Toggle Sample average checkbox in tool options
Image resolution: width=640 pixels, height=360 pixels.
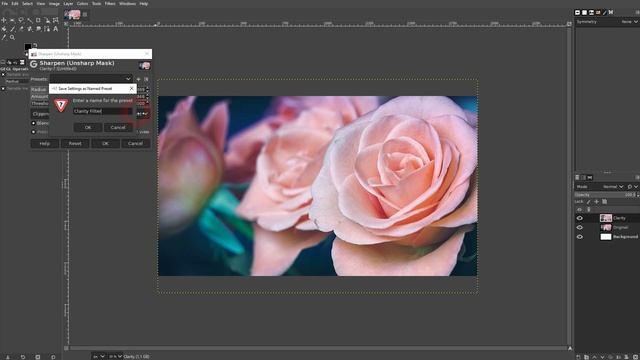pos(3,74)
